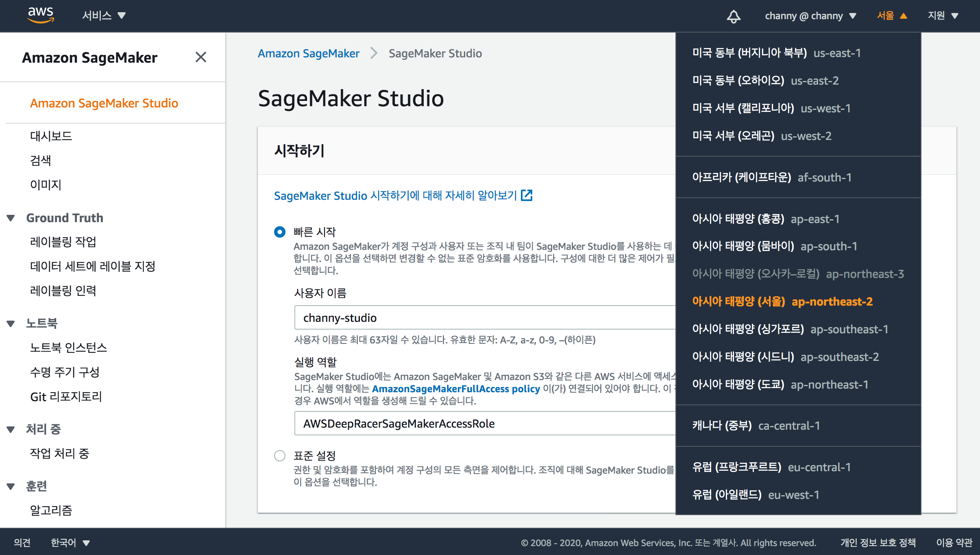
Task: Open the AmazonSageMakerFullAccess policy link
Action: click(455, 389)
